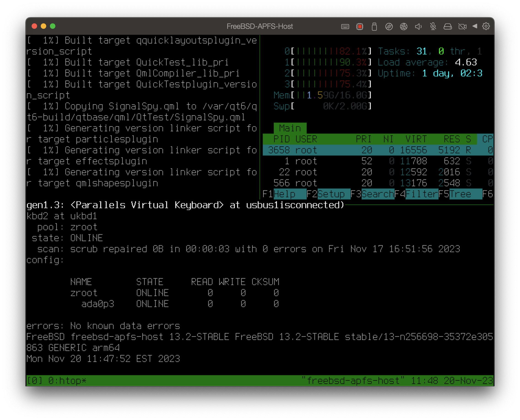Unmute the slashed microphone icon
The image size is (520, 420).
(x=433, y=27)
